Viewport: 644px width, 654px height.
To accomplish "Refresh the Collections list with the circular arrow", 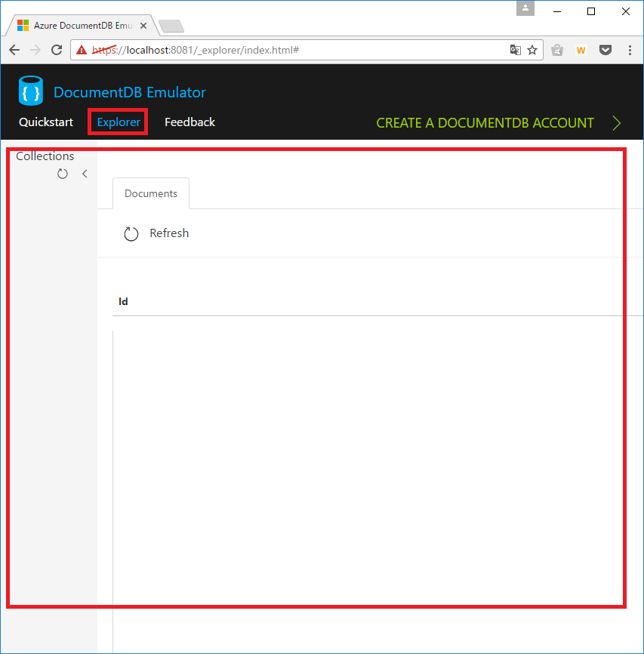I will click(x=63, y=174).
